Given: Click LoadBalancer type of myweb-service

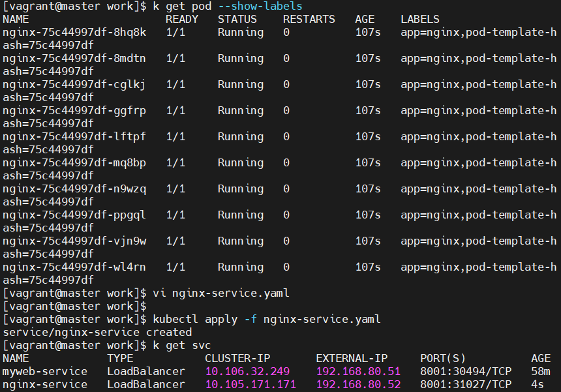Looking at the screenshot, I should (146, 372).
